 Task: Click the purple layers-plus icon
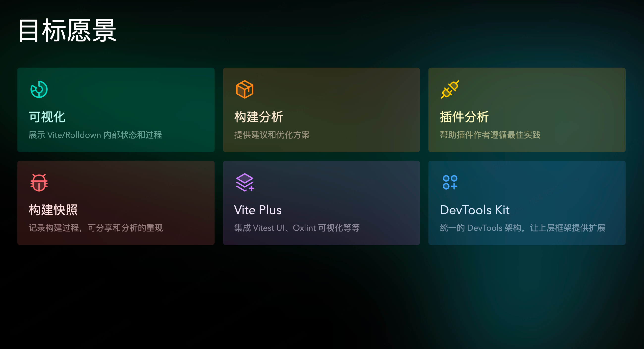click(x=245, y=182)
